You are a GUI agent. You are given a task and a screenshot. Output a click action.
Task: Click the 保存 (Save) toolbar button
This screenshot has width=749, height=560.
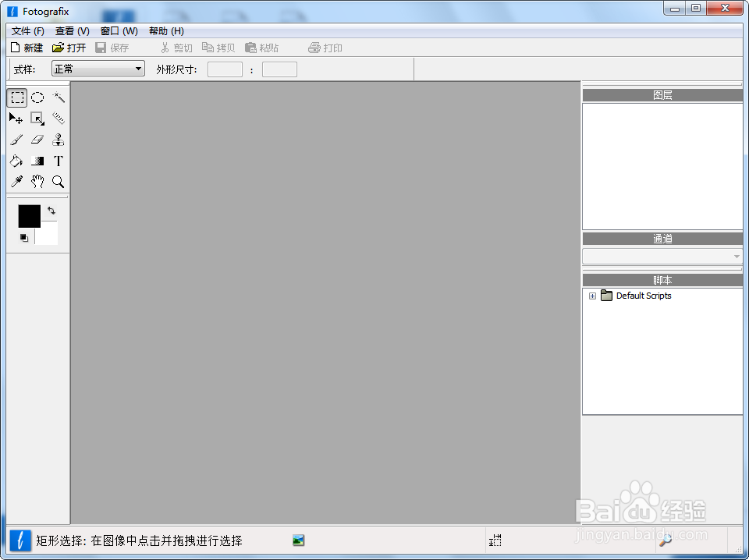[112, 48]
